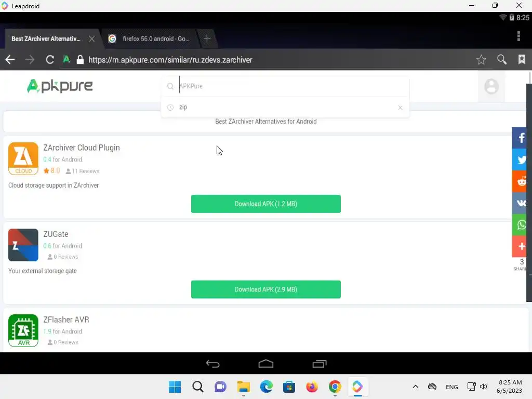Image resolution: width=532 pixels, height=399 pixels.
Task: Open the user account avatar
Action: tap(491, 86)
